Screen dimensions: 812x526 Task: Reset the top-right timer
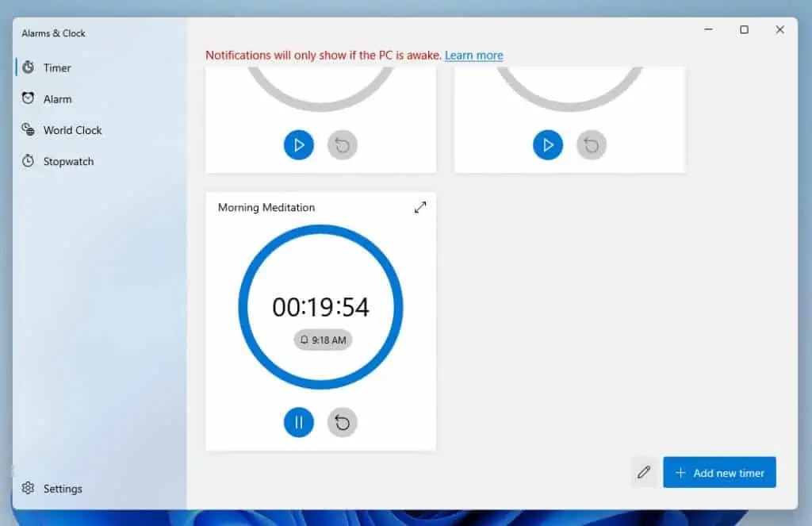591,145
